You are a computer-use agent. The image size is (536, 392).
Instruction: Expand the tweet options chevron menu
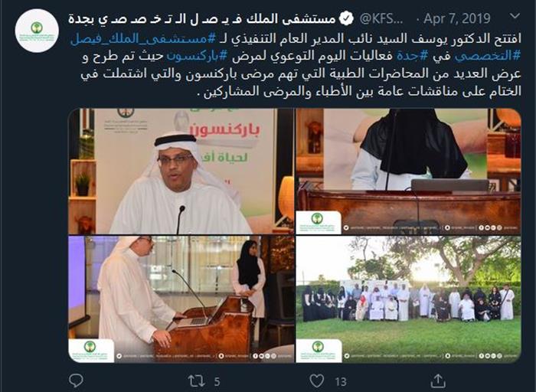click(515, 16)
